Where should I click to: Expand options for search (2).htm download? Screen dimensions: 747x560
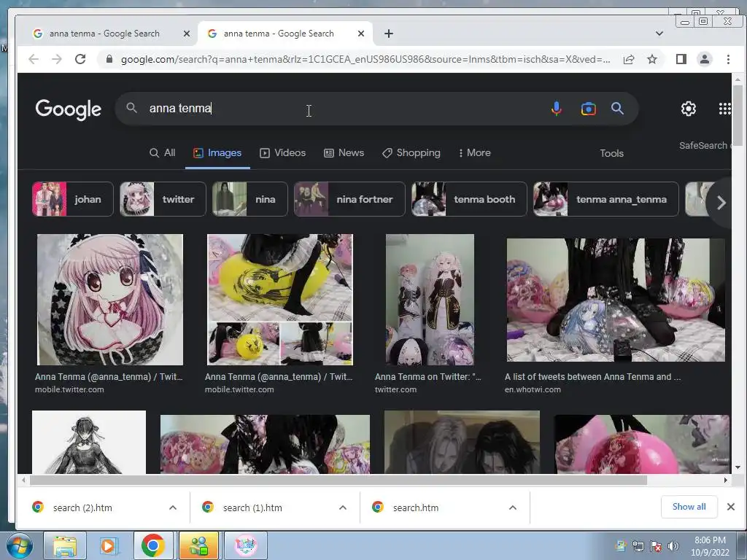[173, 507]
